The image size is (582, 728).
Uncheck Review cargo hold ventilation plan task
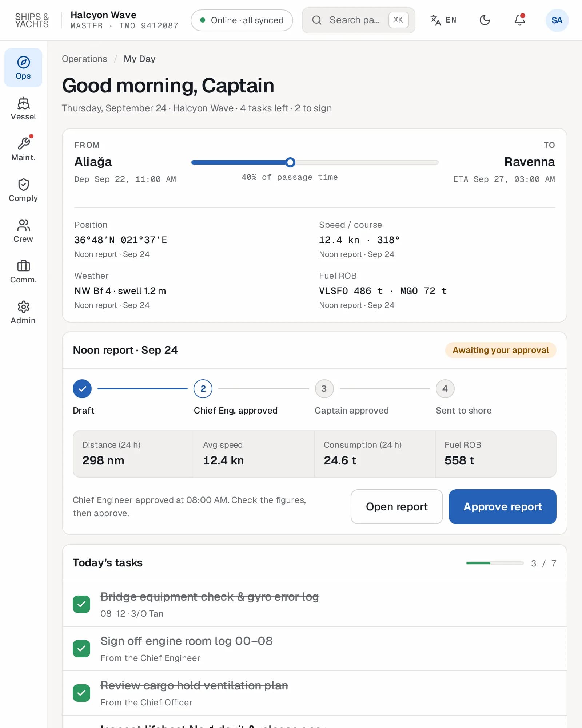point(81,693)
